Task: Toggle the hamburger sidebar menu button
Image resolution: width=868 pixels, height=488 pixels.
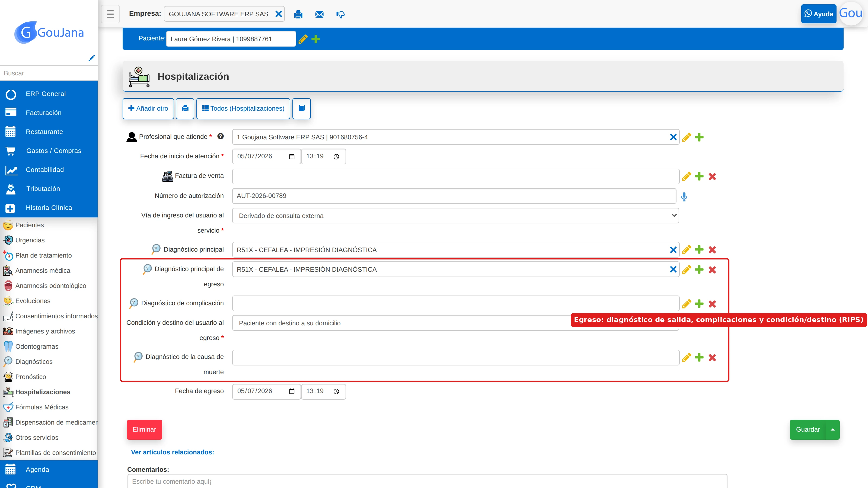Action: point(110,14)
